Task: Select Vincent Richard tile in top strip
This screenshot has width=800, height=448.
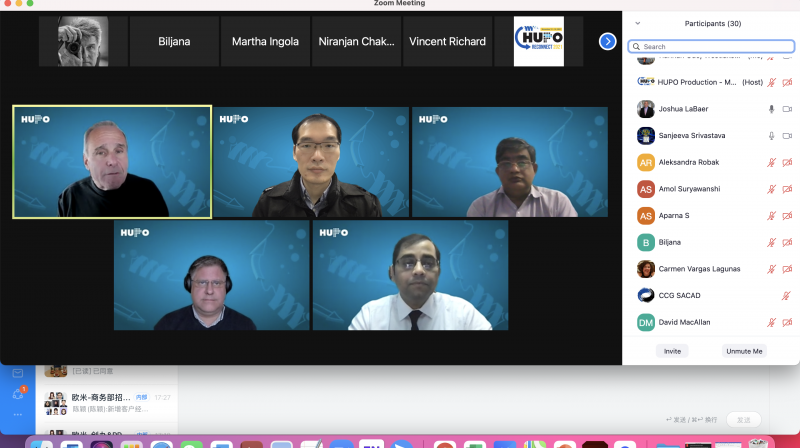Action: (447, 41)
